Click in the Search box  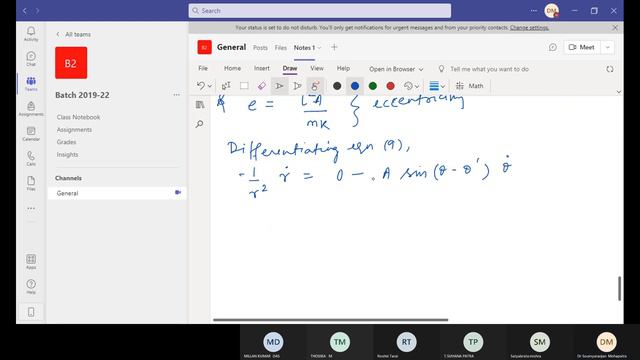[x=320, y=11]
